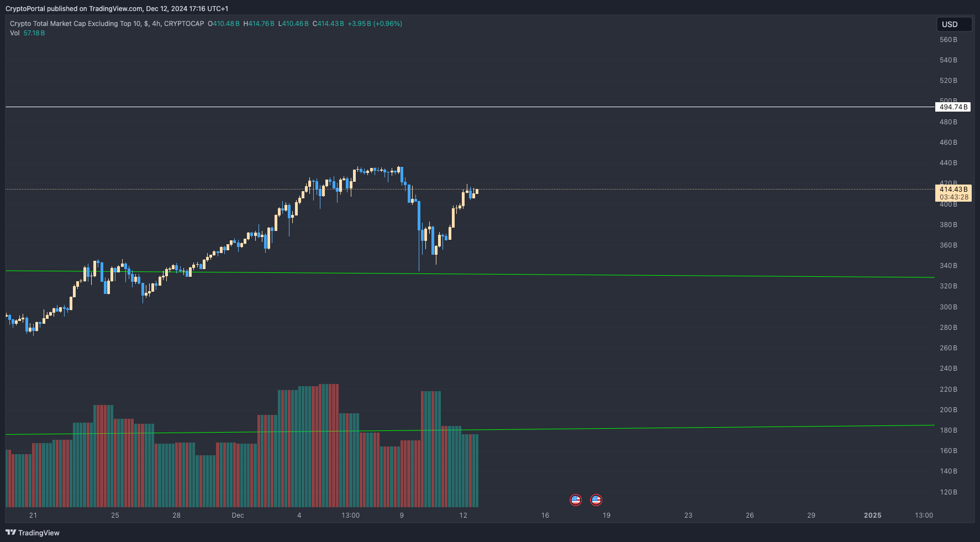Click the TradingView logo at bottom left
This screenshot has width=980, height=542.
click(33, 533)
